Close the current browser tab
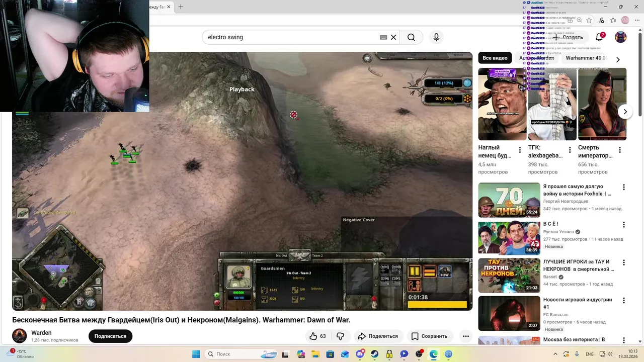 [x=169, y=7]
